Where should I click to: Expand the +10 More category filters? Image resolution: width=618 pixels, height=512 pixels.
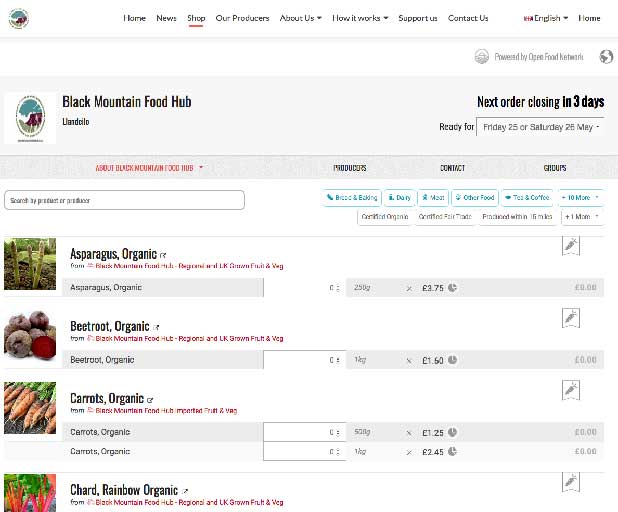(580, 197)
